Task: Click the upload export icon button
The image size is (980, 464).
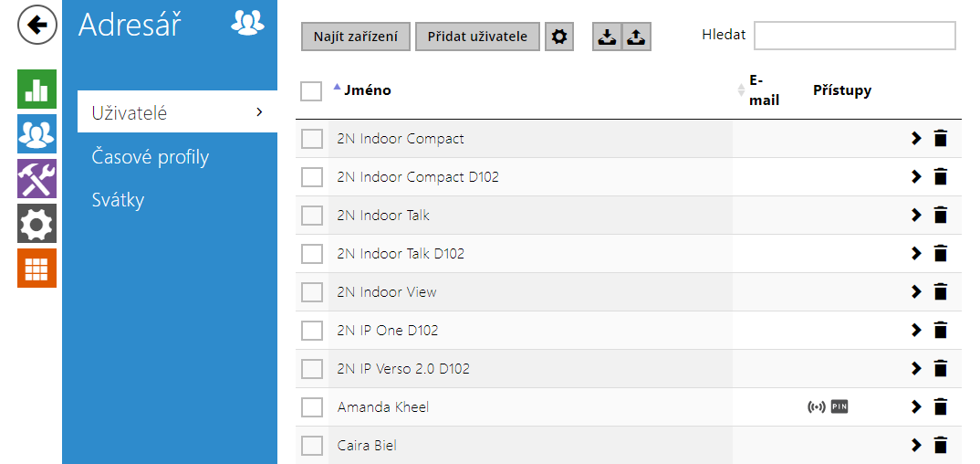Action: pos(636,37)
